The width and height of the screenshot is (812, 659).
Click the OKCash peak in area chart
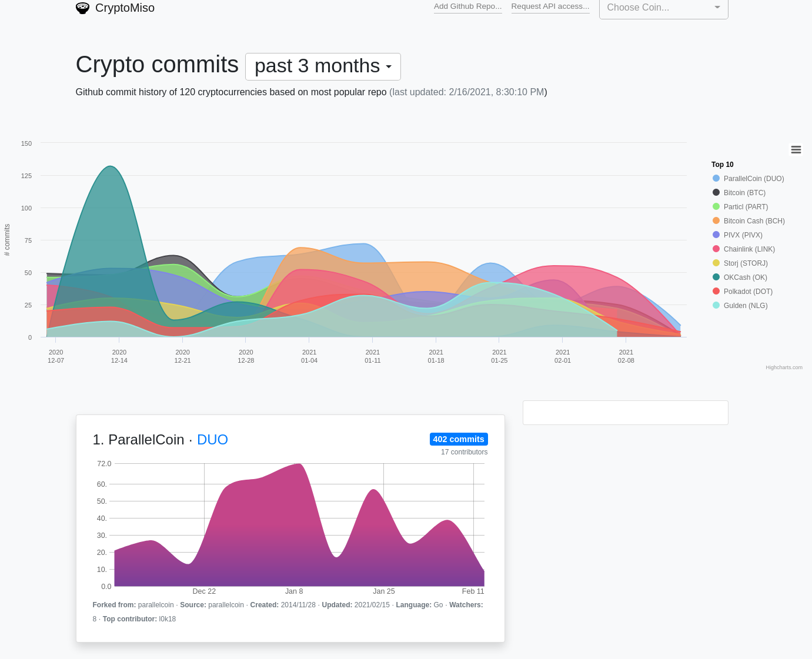111,167
